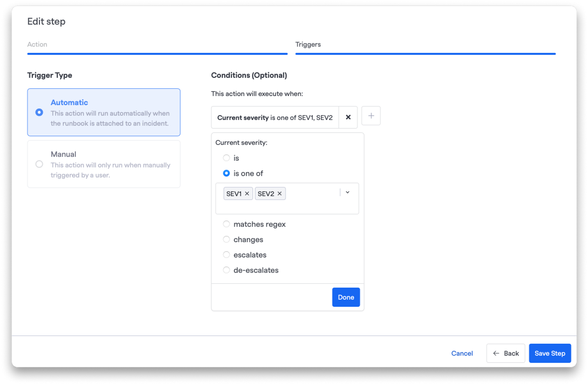Screen dimensions: 588x384
Task: Add a new condition with the plus icon
Action: (x=371, y=116)
